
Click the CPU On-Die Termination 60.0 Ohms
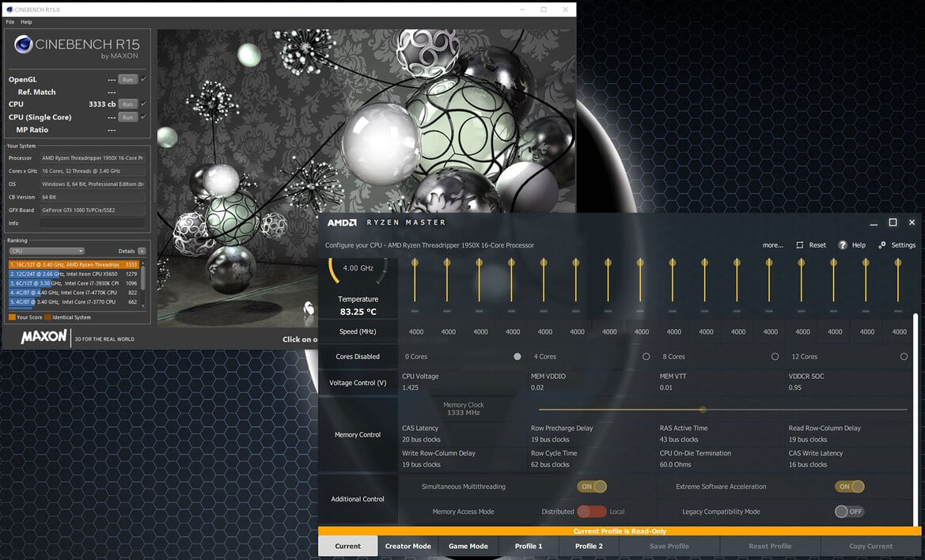(x=675, y=464)
